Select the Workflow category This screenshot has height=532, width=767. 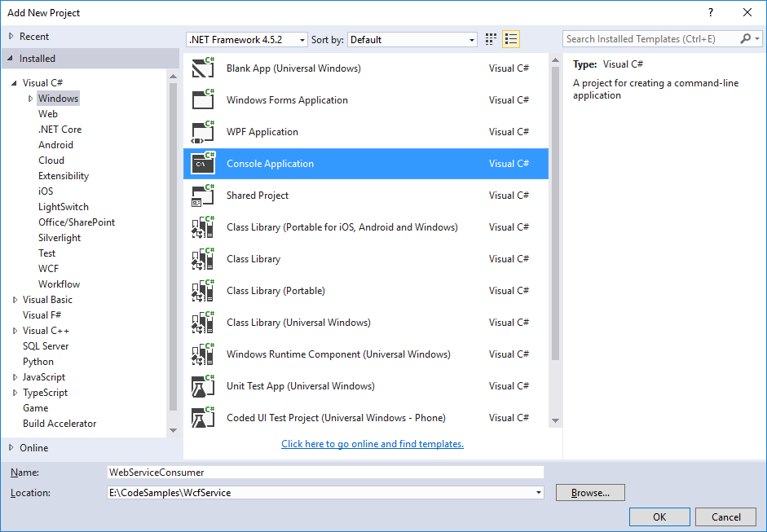pyautogui.click(x=59, y=284)
